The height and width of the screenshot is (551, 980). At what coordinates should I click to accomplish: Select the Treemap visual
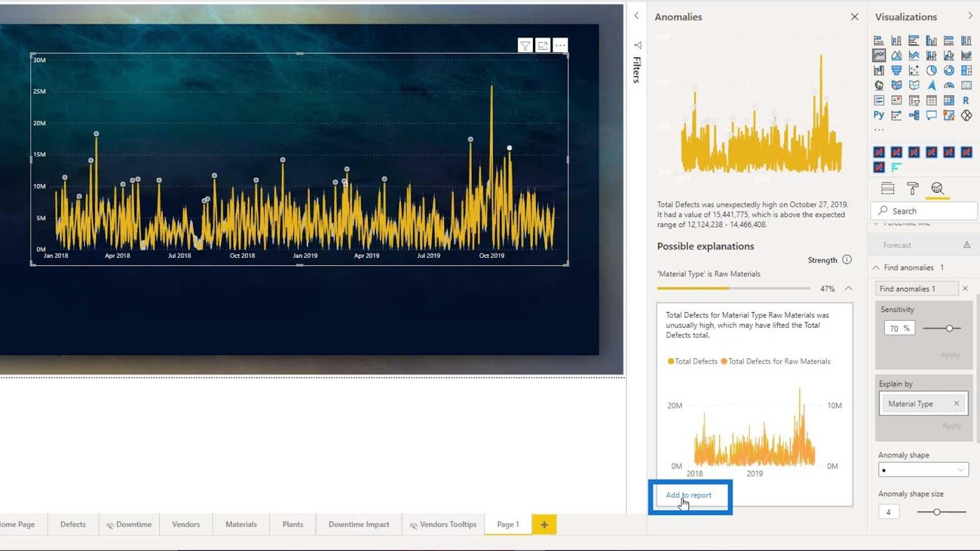(967, 70)
